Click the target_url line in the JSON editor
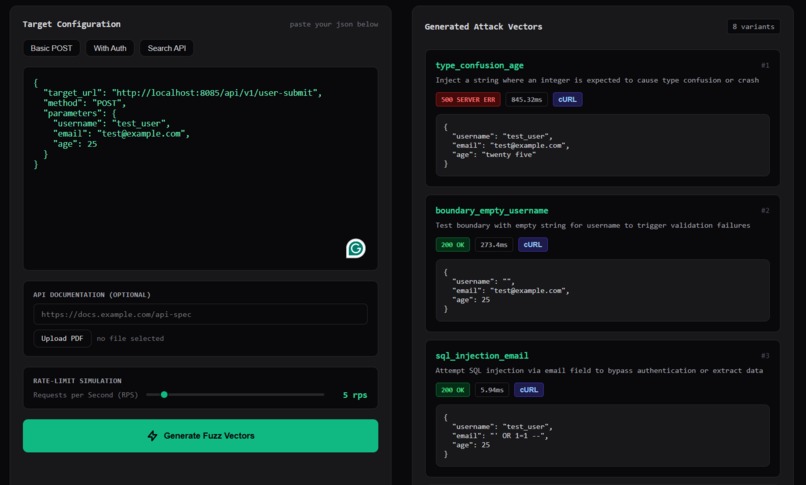This screenshot has height=485, width=806. pos(182,93)
